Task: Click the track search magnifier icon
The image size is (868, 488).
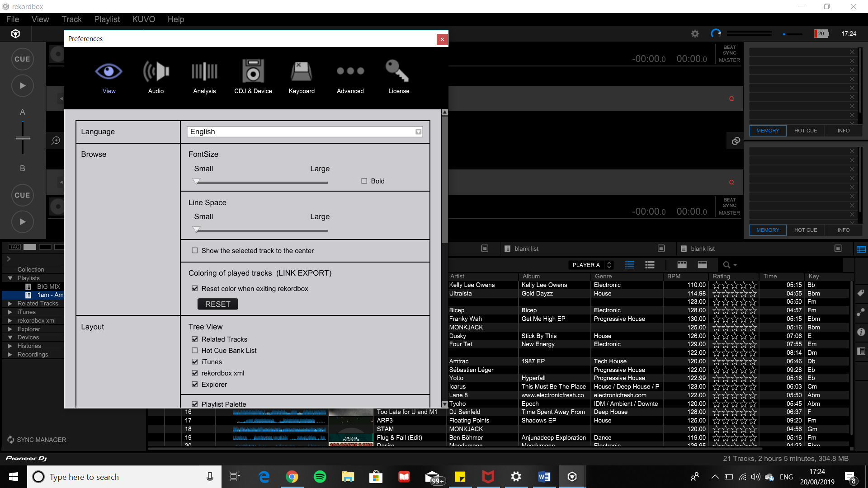Action: coord(726,265)
